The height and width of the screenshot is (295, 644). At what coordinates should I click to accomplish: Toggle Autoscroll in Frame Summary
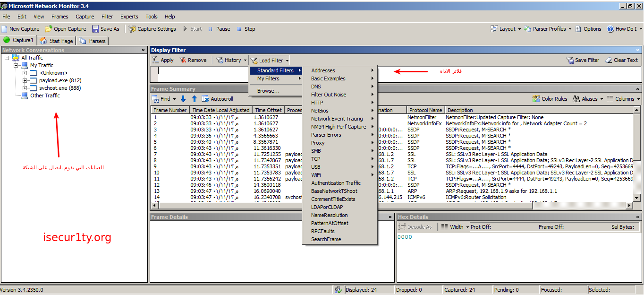217,99
